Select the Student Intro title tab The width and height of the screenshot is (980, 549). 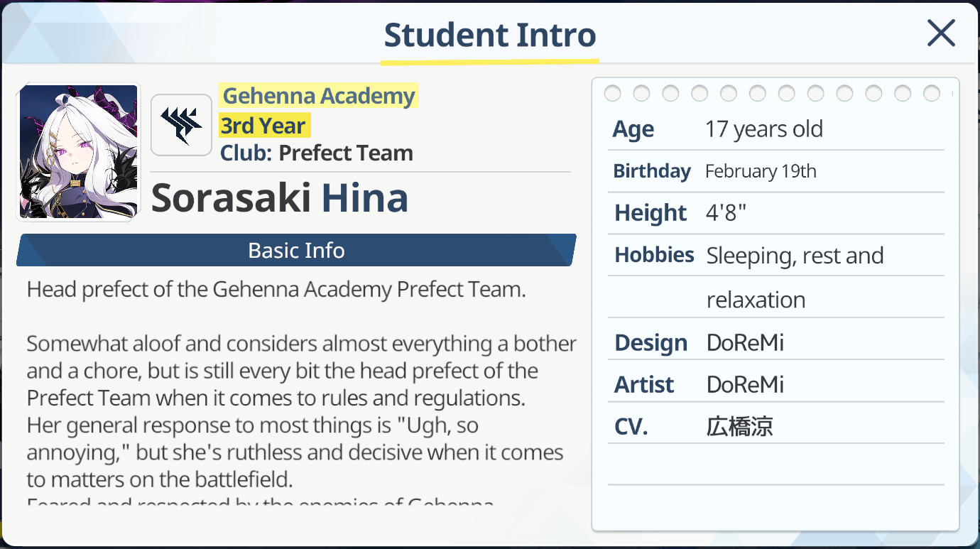[x=489, y=35]
